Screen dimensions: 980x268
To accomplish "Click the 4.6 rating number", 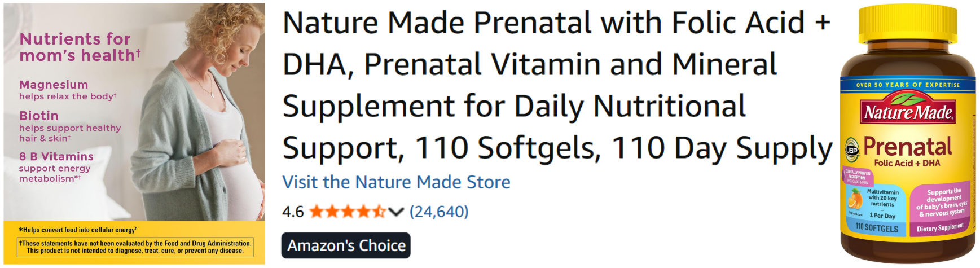I will [293, 212].
